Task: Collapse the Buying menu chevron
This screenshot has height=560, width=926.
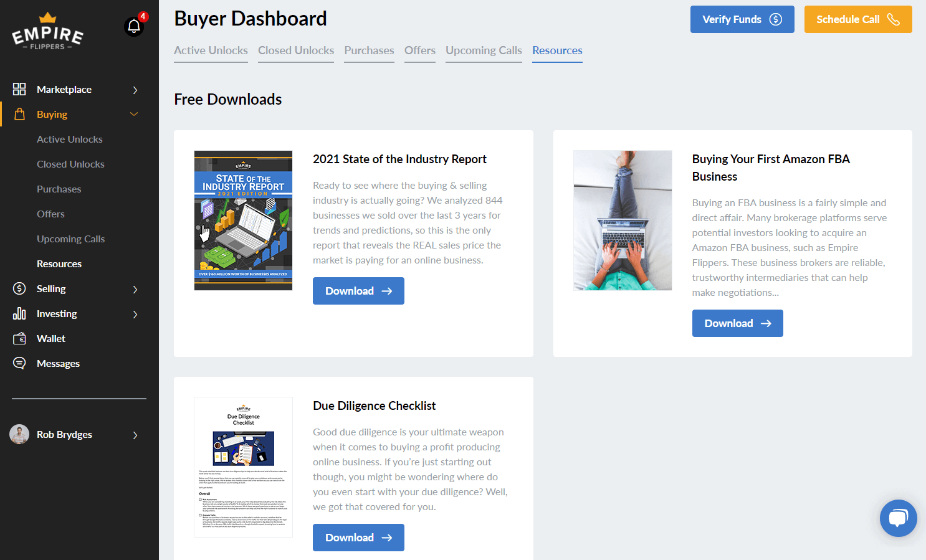Action: (x=134, y=114)
